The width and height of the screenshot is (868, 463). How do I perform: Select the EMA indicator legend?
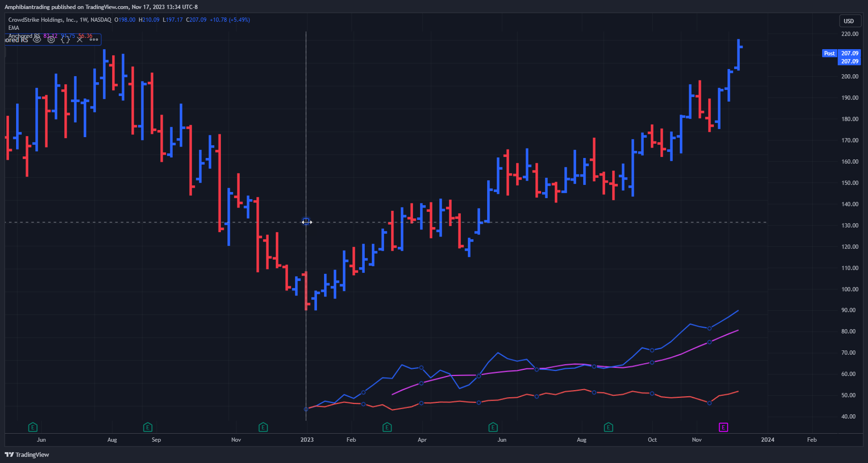(x=14, y=28)
